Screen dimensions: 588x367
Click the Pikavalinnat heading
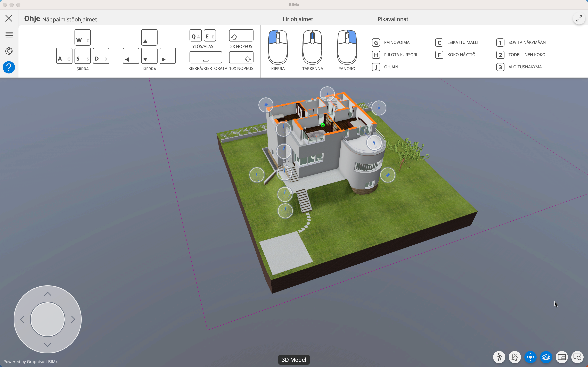[393, 19]
